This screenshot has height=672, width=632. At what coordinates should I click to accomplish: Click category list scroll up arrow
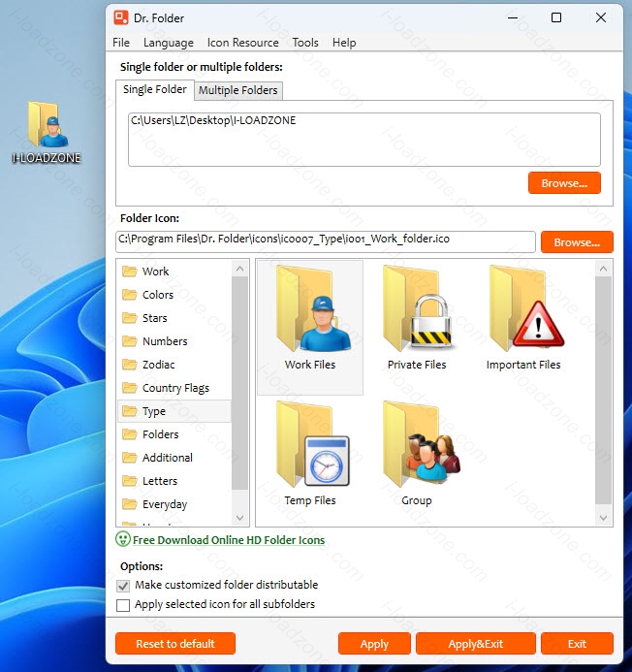[x=240, y=269]
